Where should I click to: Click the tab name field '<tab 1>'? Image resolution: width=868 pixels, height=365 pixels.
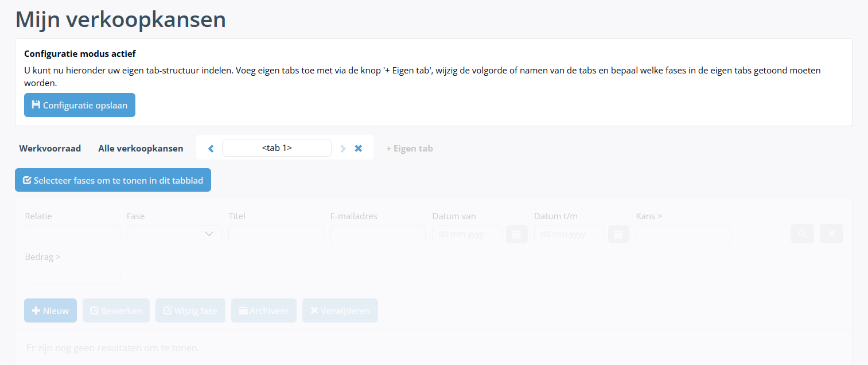[x=277, y=147]
